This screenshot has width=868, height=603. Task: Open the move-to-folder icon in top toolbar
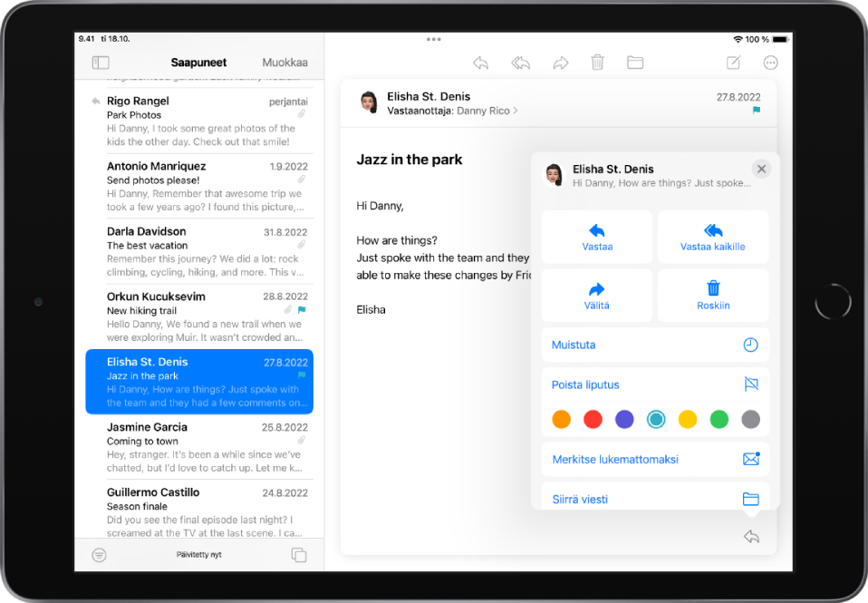pos(635,63)
